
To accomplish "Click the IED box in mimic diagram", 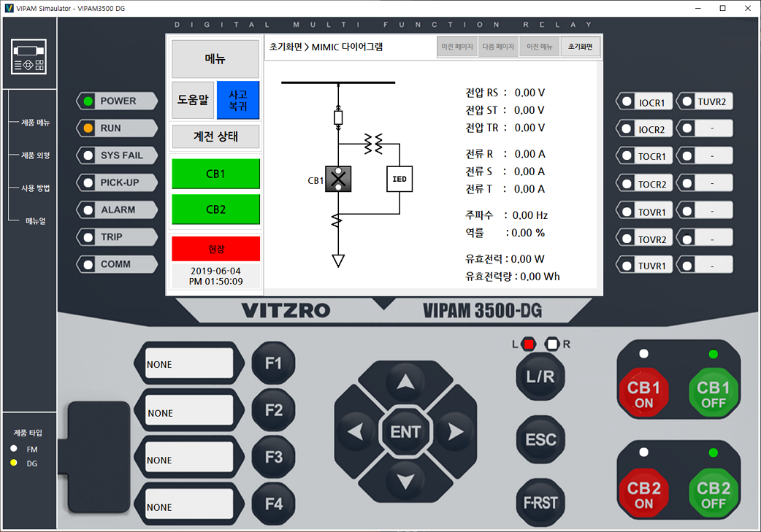I will (399, 179).
